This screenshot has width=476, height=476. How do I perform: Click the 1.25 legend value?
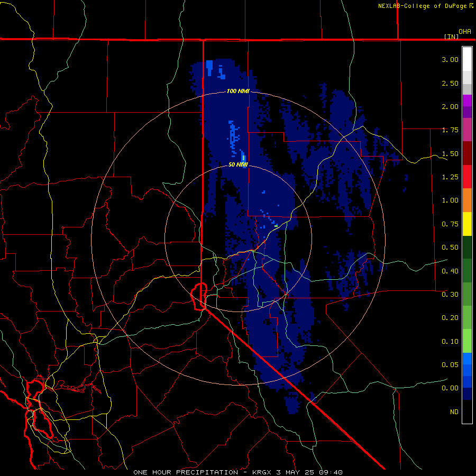450,177
